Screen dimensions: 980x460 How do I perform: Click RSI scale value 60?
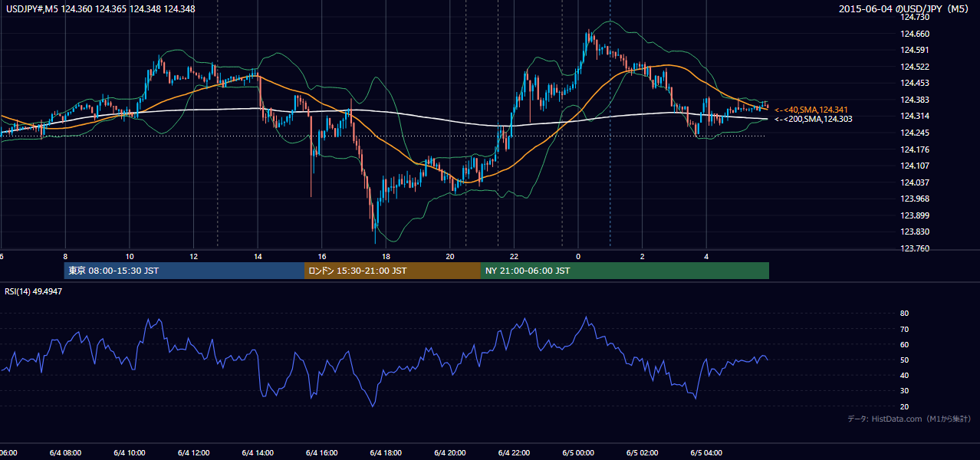tap(905, 344)
